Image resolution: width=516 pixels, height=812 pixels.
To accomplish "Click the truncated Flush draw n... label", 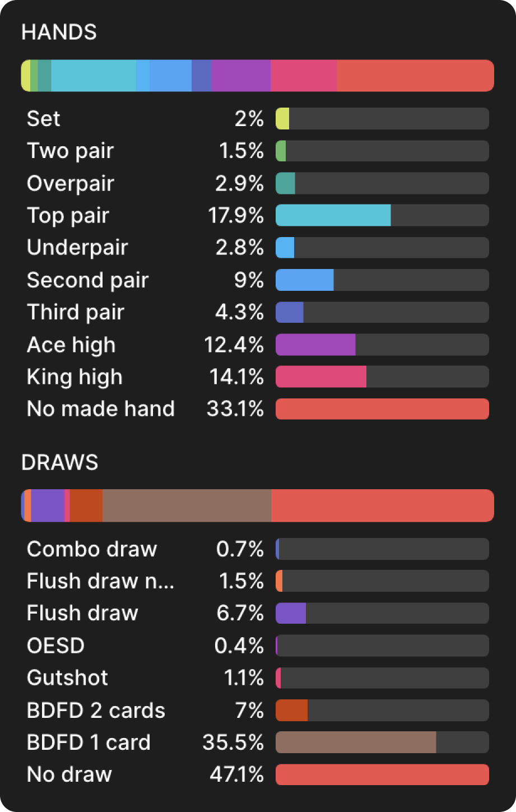I will tap(100, 582).
